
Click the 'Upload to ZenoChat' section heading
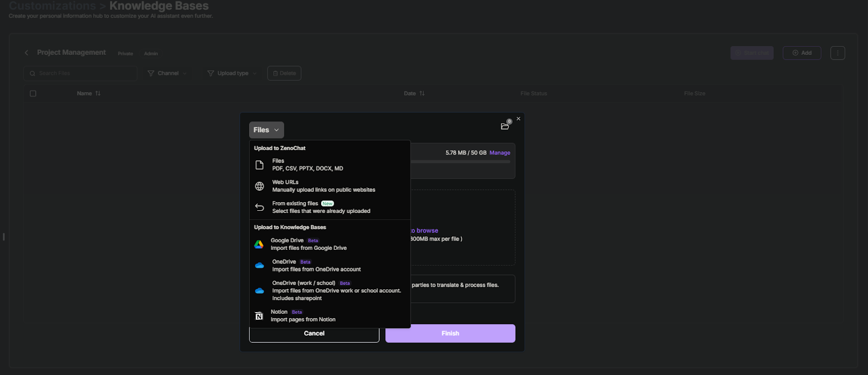tap(279, 148)
